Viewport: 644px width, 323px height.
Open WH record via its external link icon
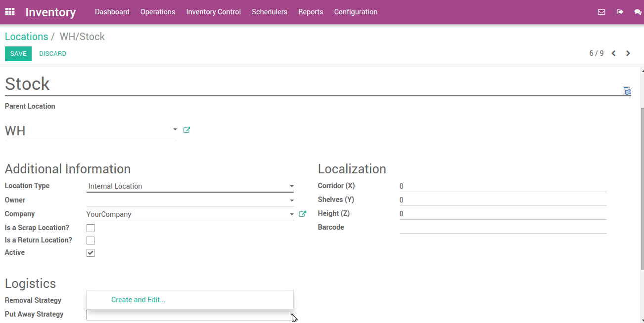pyautogui.click(x=186, y=129)
